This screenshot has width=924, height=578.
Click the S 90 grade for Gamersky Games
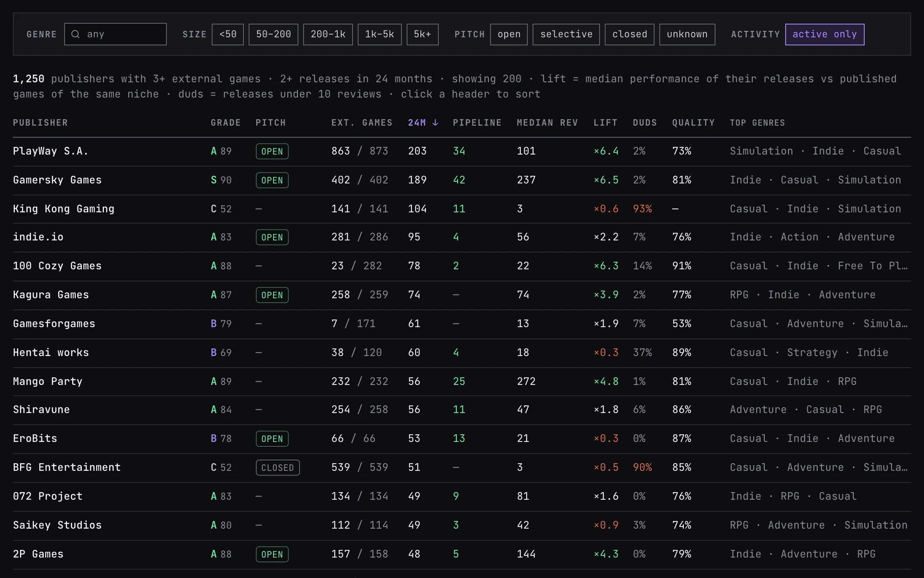tap(221, 180)
